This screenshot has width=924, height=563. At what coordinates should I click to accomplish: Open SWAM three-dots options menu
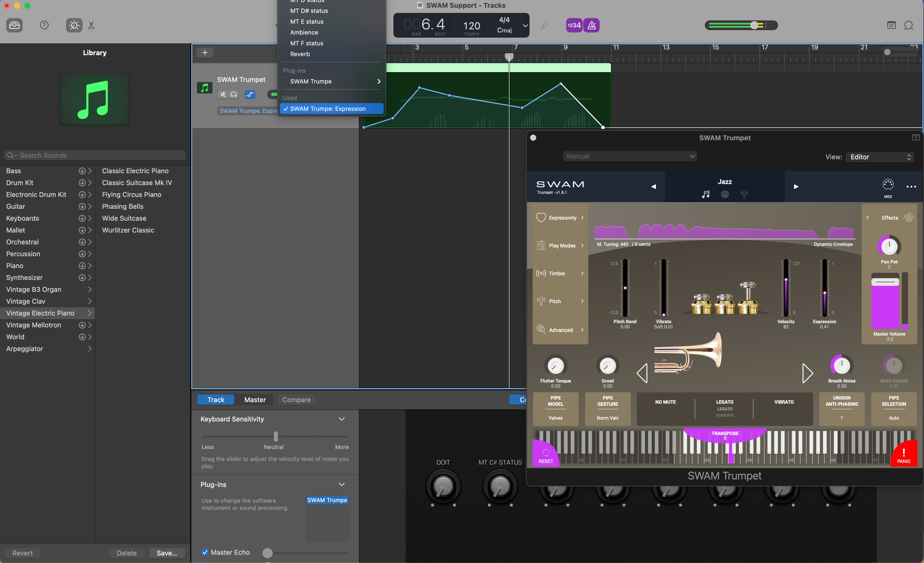point(911,187)
